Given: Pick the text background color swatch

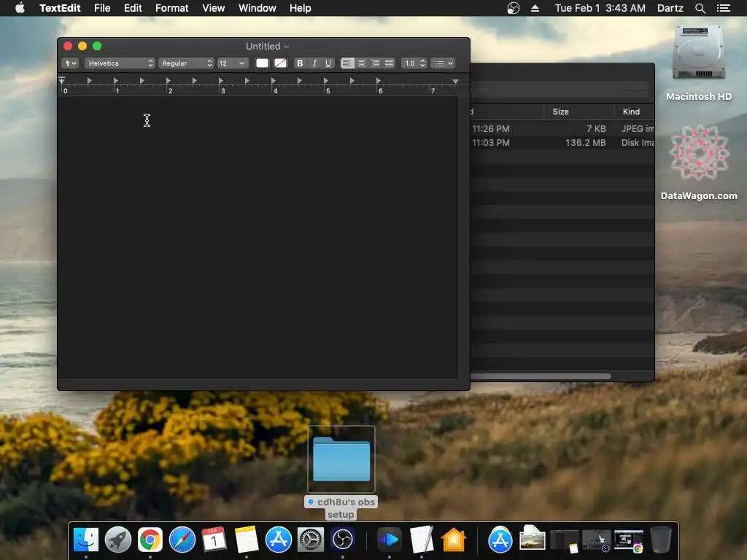Looking at the screenshot, I should click(280, 63).
